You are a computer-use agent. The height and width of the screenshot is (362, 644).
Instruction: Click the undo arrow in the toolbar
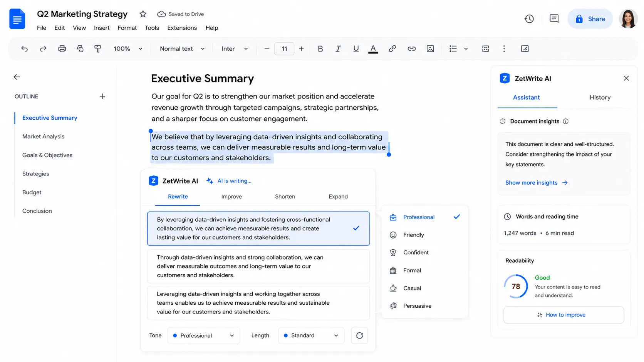[x=24, y=48]
